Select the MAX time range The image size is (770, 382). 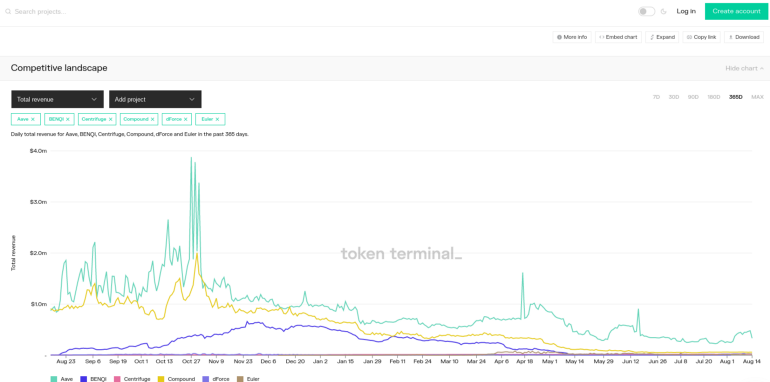coord(757,97)
